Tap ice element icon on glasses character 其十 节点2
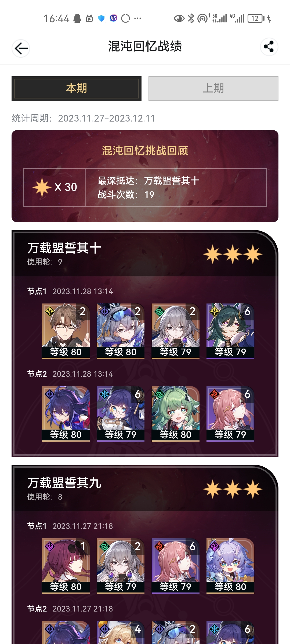Image resolution: width=290 pixels, height=644 pixels. [x=104, y=394]
